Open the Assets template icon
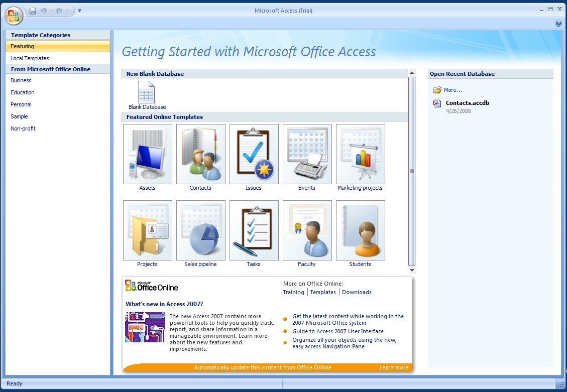The height and width of the screenshot is (392, 567). tap(148, 154)
